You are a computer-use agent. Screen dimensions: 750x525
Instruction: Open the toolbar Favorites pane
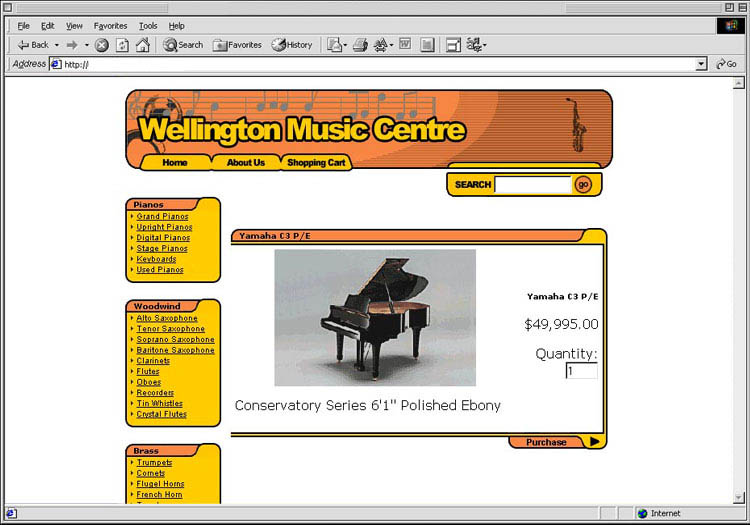[x=237, y=45]
